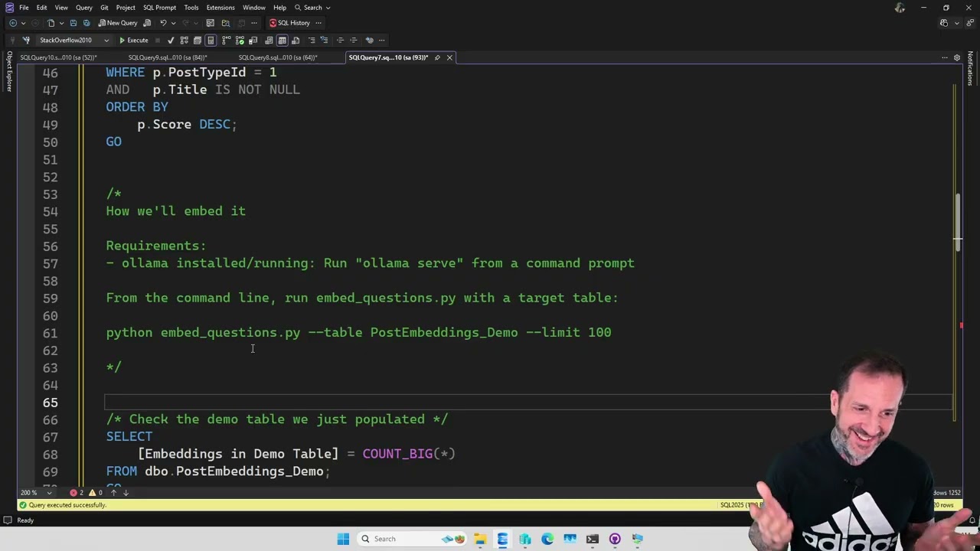The height and width of the screenshot is (551, 980).
Task: Click the new file icon
Action: coord(51,23)
